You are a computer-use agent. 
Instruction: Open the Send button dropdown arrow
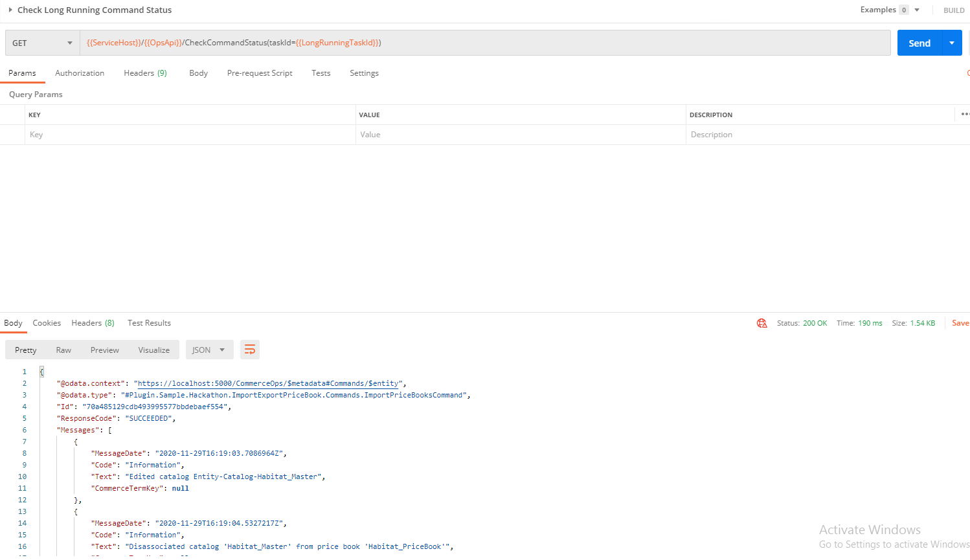coord(952,43)
